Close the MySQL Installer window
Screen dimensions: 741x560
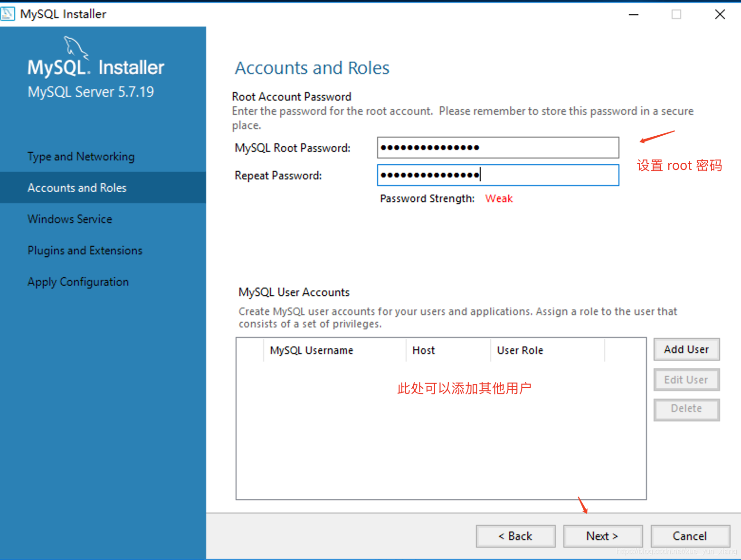[720, 14]
